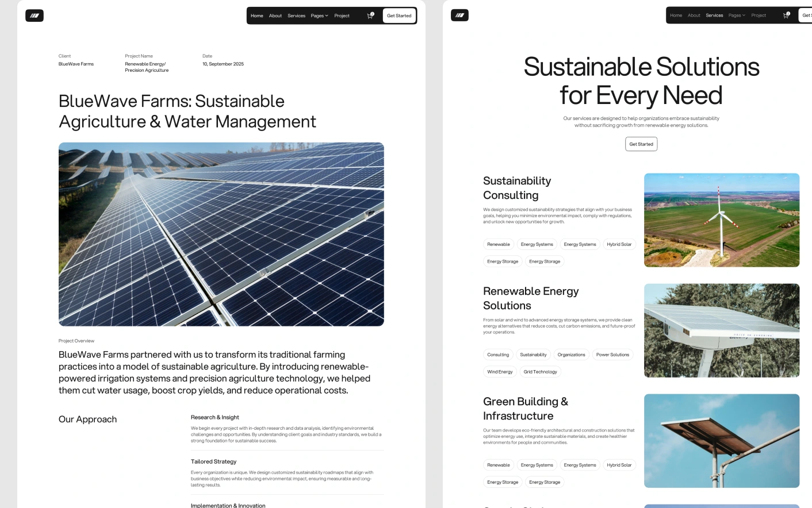Click the Wind Energy tag
This screenshot has width=812, height=508.
tap(500, 372)
